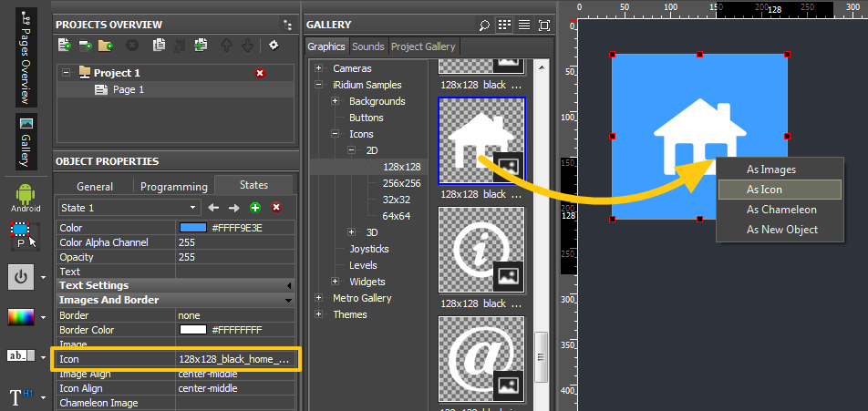Select the power button tool
Viewport: 868px width, 411px height.
(x=21, y=277)
